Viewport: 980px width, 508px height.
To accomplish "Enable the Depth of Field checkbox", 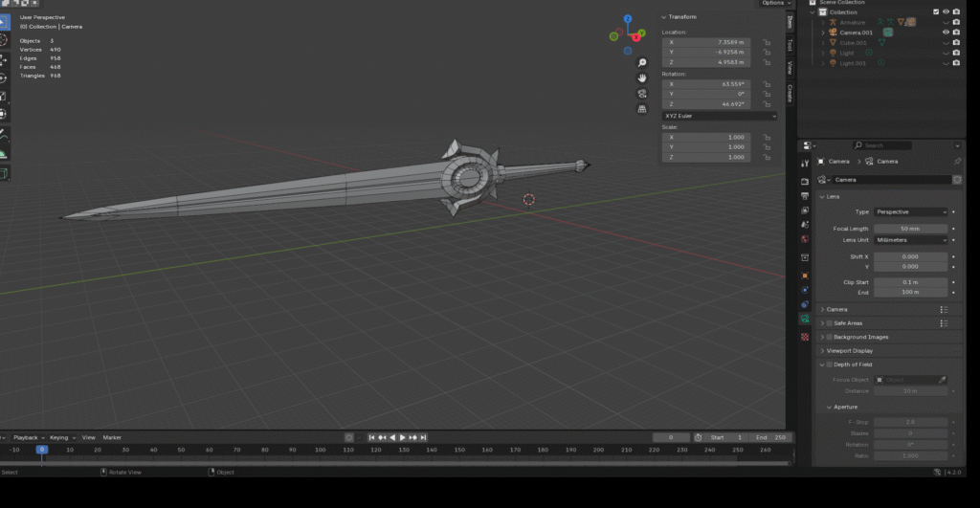I will coord(829,364).
